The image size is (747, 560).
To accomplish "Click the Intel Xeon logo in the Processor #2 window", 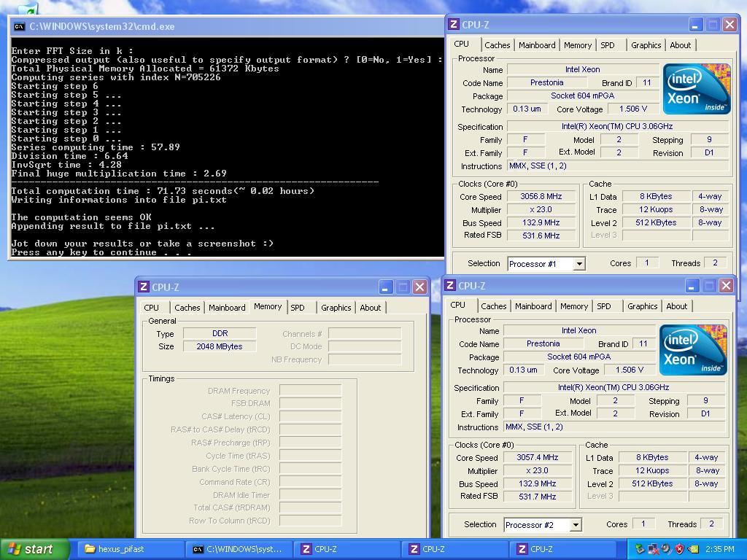I will click(693, 350).
